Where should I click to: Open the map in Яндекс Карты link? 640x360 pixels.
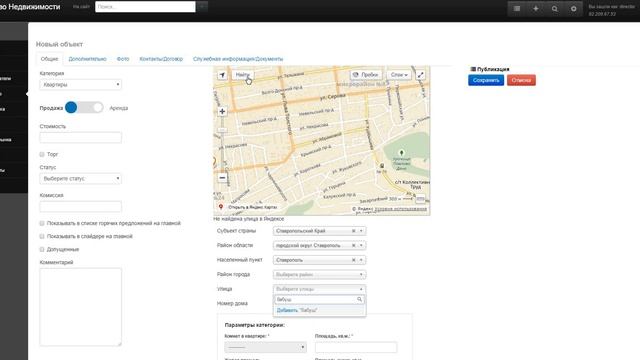pos(252,207)
